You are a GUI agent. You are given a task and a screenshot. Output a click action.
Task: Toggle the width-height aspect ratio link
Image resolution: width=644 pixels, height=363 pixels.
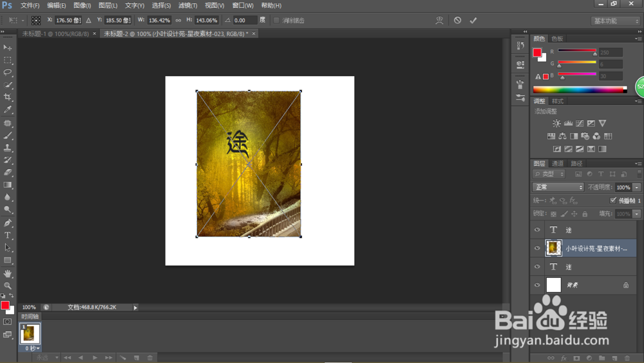(178, 20)
